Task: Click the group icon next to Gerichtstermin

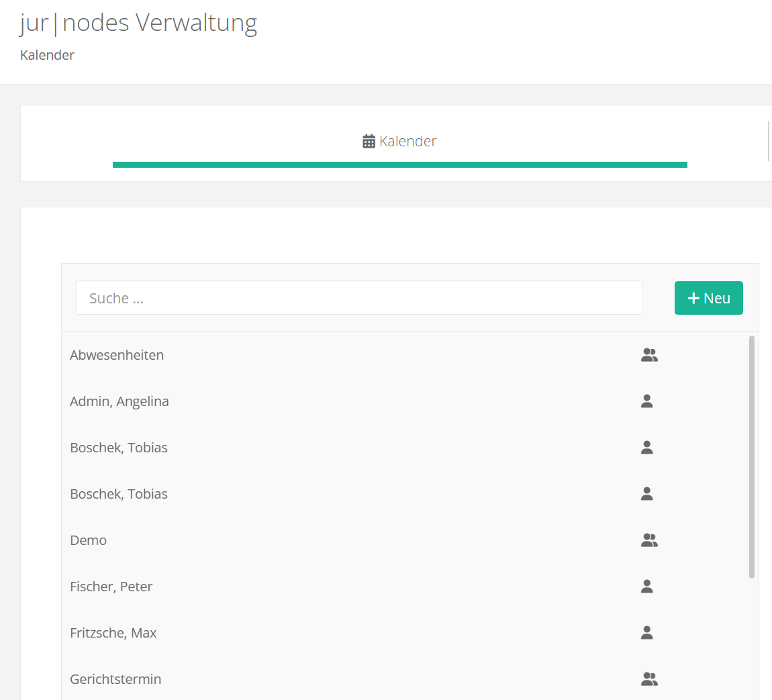Action: [x=649, y=679]
